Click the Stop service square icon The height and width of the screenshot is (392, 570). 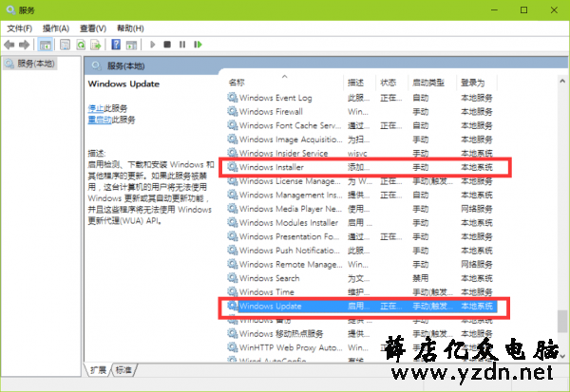pyautogui.click(x=167, y=45)
